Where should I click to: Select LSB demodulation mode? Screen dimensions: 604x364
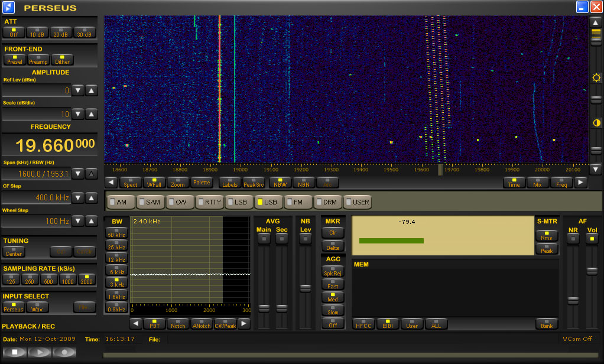point(239,202)
